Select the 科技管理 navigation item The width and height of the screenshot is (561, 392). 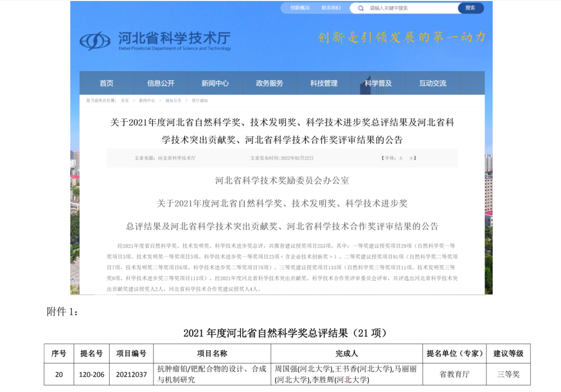tap(324, 84)
